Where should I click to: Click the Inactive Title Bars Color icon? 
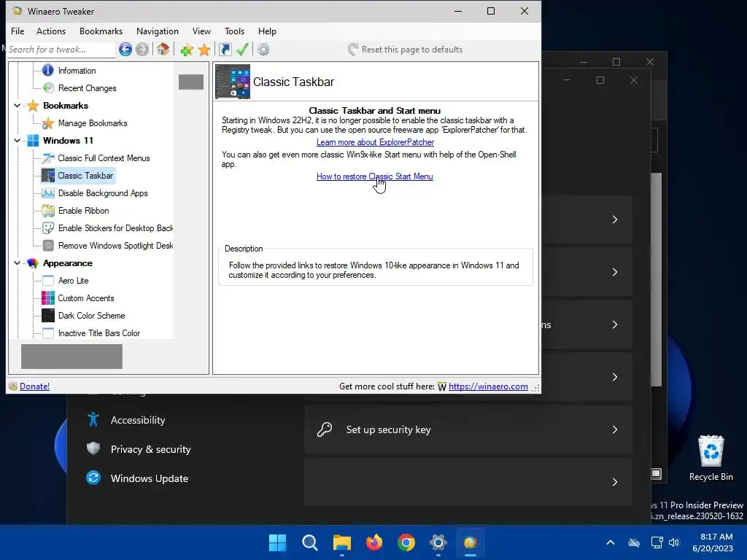(48, 333)
